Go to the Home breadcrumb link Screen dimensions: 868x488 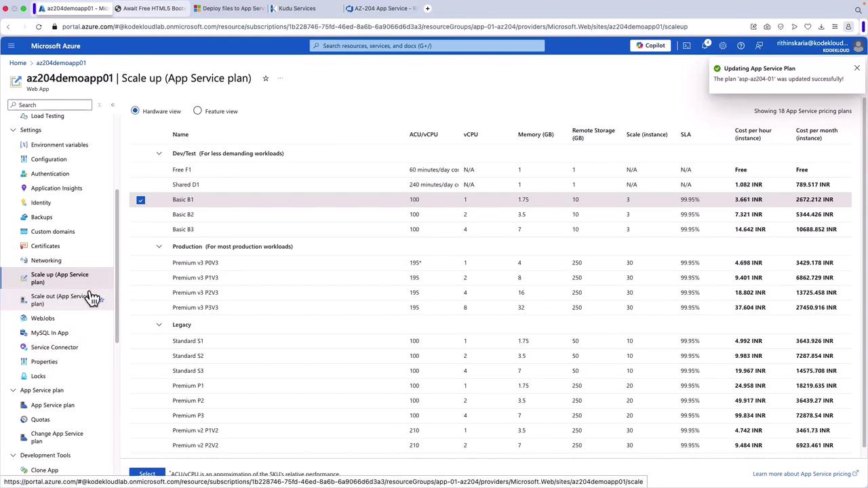pyautogui.click(x=18, y=63)
